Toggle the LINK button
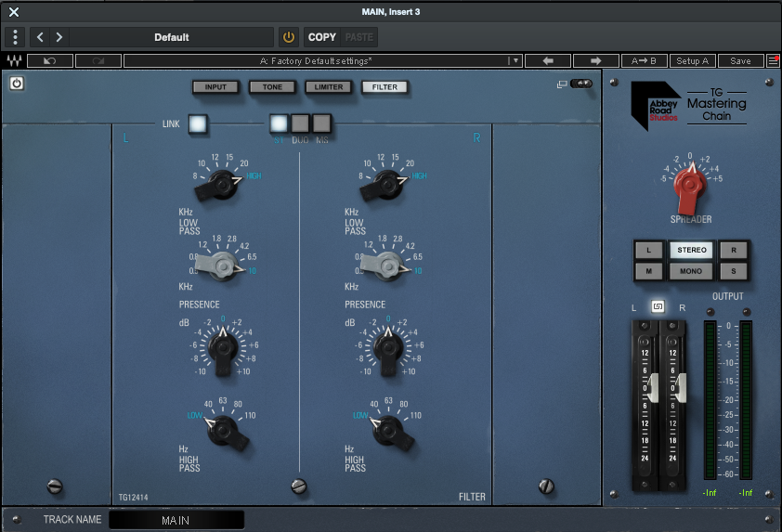This screenshot has height=532, width=782. click(x=198, y=123)
